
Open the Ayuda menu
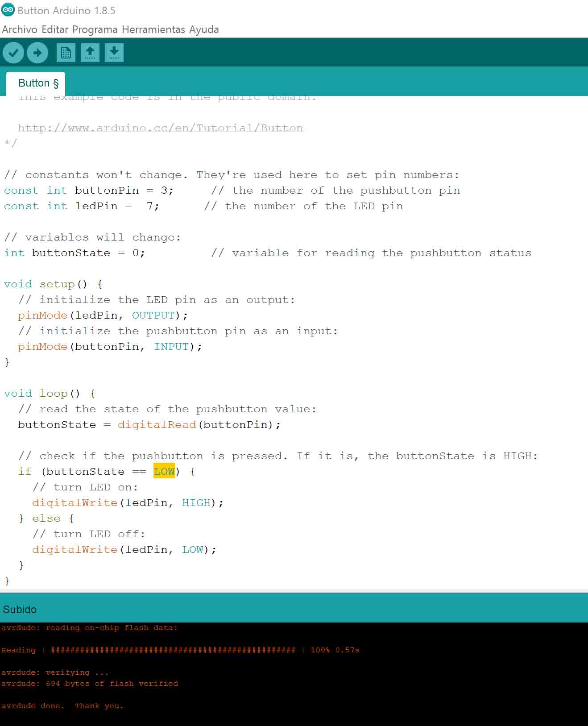[204, 29]
